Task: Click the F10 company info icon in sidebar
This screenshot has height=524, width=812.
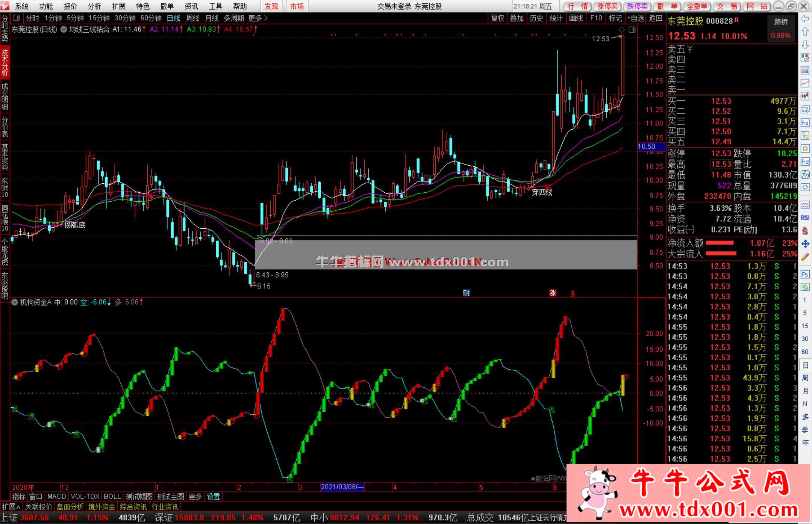Action: pos(805,123)
